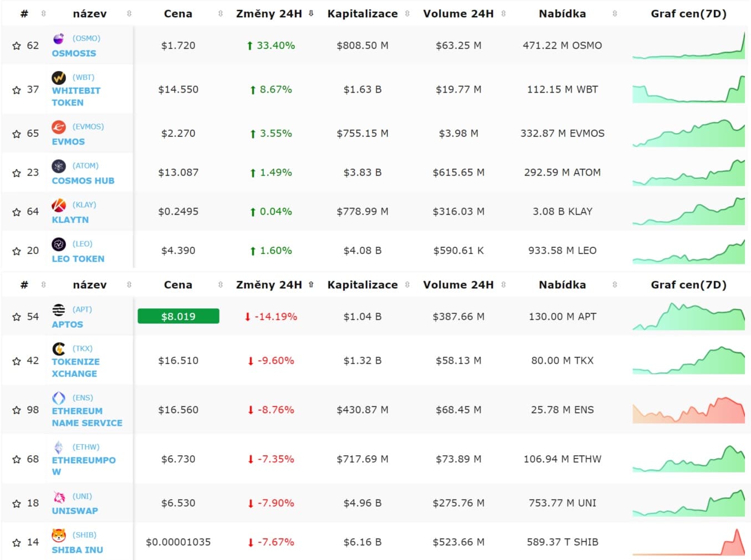
Task: Click Volume 24H sort arrows in gainers table
Action: [503, 14]
